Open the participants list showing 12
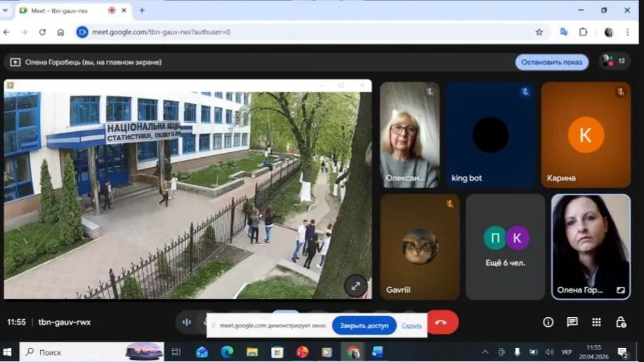 [x=615, y=62]
